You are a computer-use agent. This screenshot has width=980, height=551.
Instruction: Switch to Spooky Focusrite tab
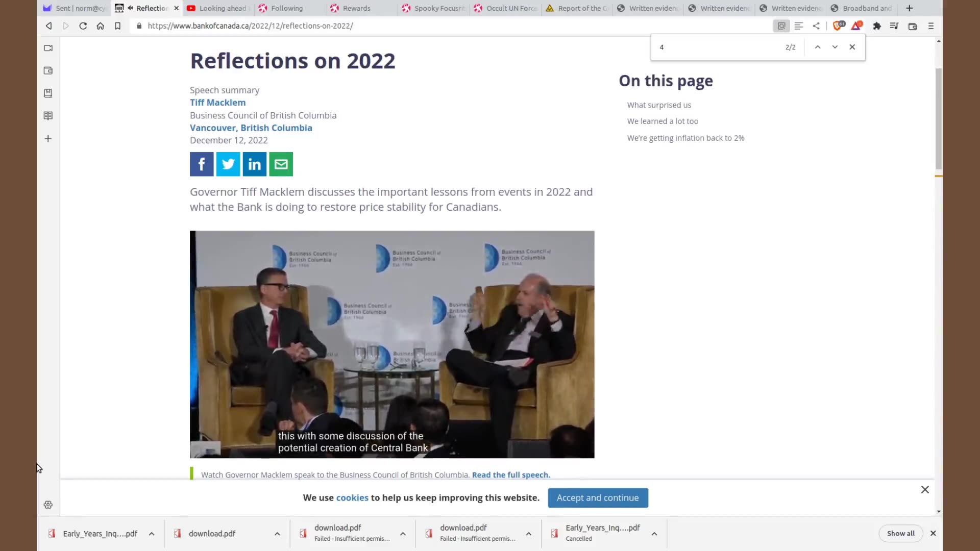[x=439, y=8]
